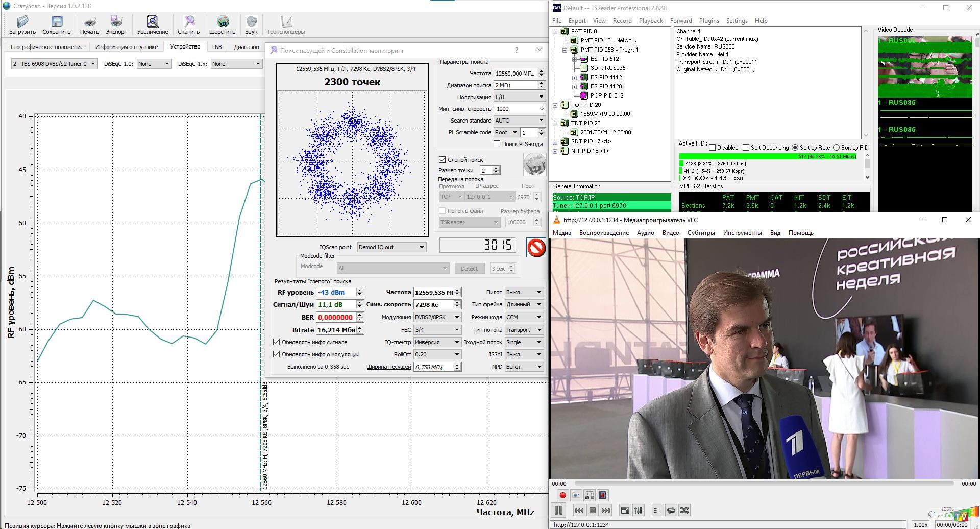Select the Sort by PID radio button
Image resolution: width=980 pixels, height=529 pixels.
pos(836,148)
